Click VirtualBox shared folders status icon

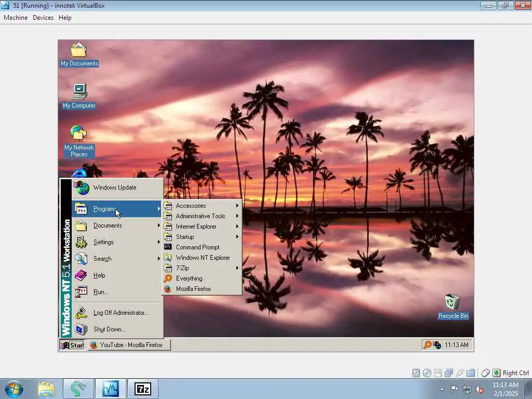tap(471, 373)
